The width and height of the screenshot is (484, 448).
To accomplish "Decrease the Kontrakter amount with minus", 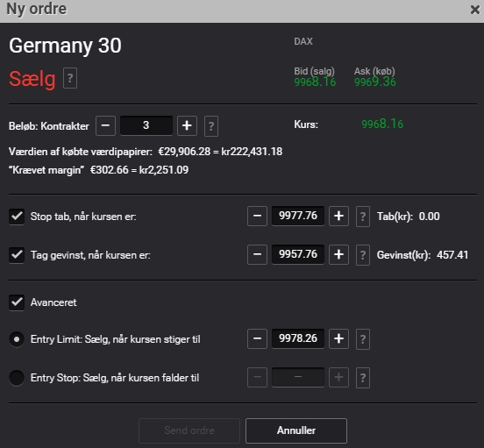I will pyautogui.click(x=105, y=125).
